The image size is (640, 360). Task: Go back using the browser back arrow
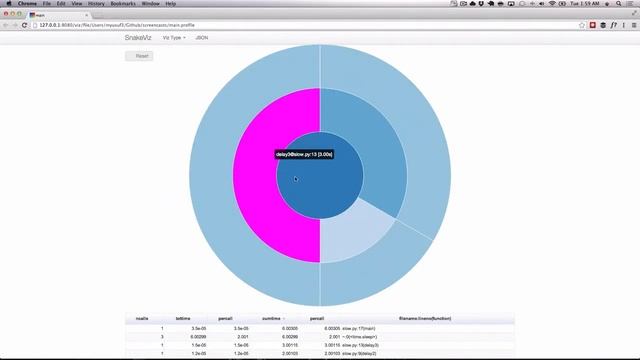(6, 25)
